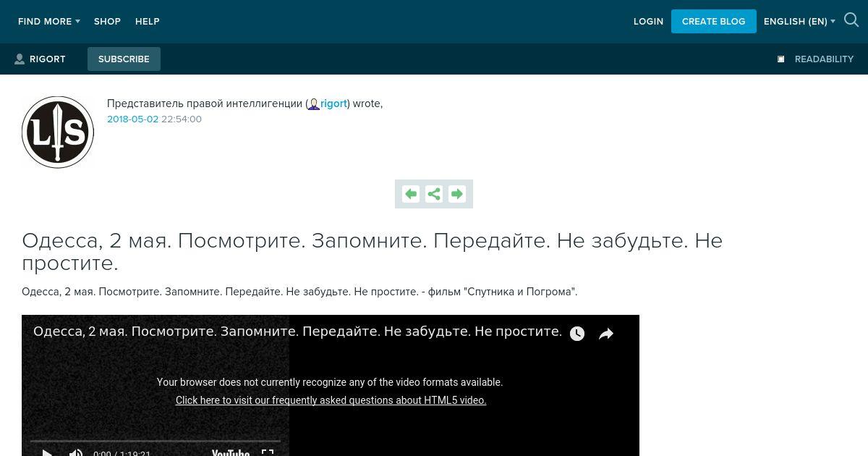Open the Help menu item
This screenshot has height=456, width=868.
(148, 22)
